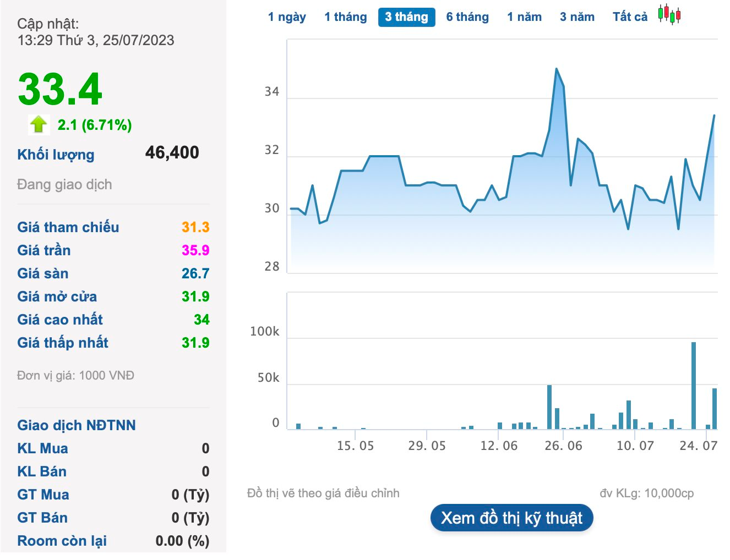Click the price chart peak near 26.06

click(557, 69)
